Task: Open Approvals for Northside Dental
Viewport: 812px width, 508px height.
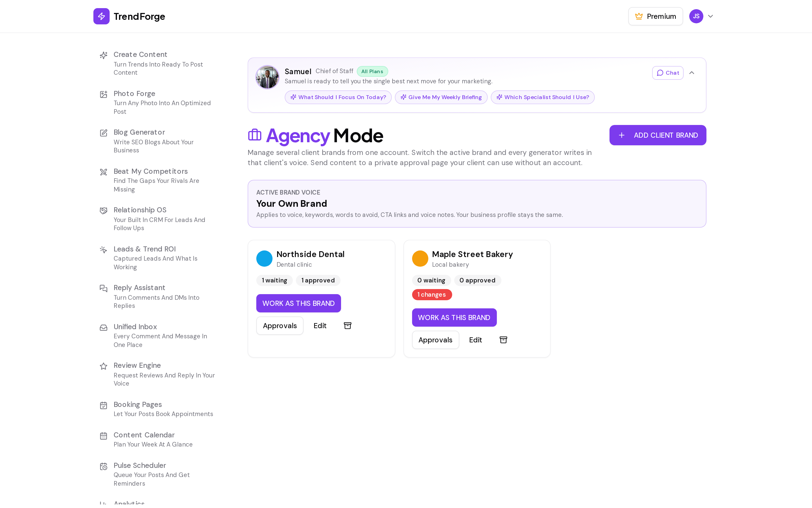Action: pos(280,326)
